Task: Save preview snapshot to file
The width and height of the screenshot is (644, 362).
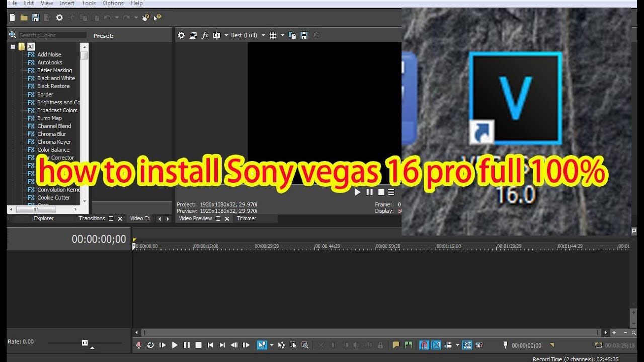Action: click(304, 35)
